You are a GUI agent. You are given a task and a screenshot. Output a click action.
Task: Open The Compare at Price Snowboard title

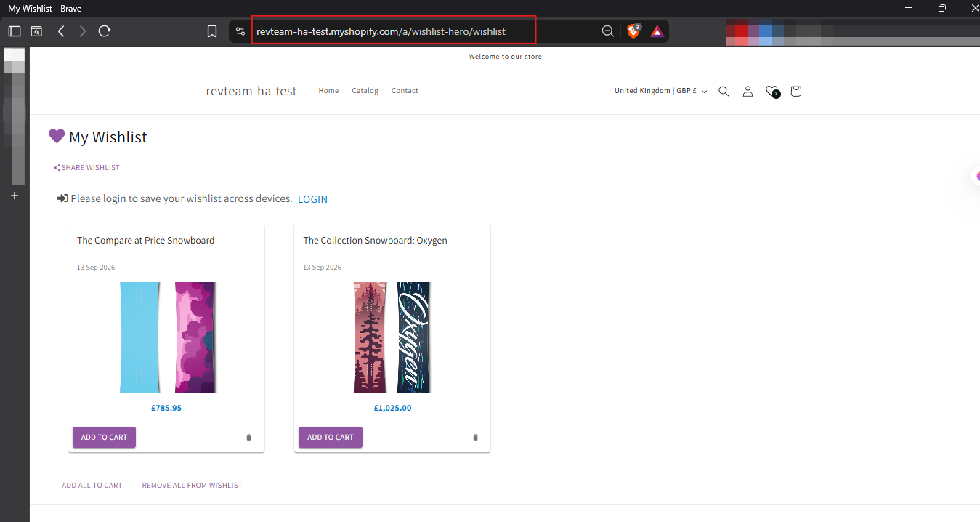146,241
